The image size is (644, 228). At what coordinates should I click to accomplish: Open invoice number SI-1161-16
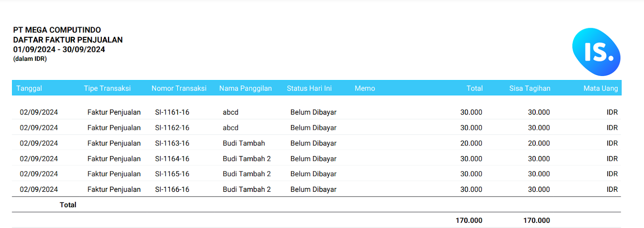pos(172,112)
